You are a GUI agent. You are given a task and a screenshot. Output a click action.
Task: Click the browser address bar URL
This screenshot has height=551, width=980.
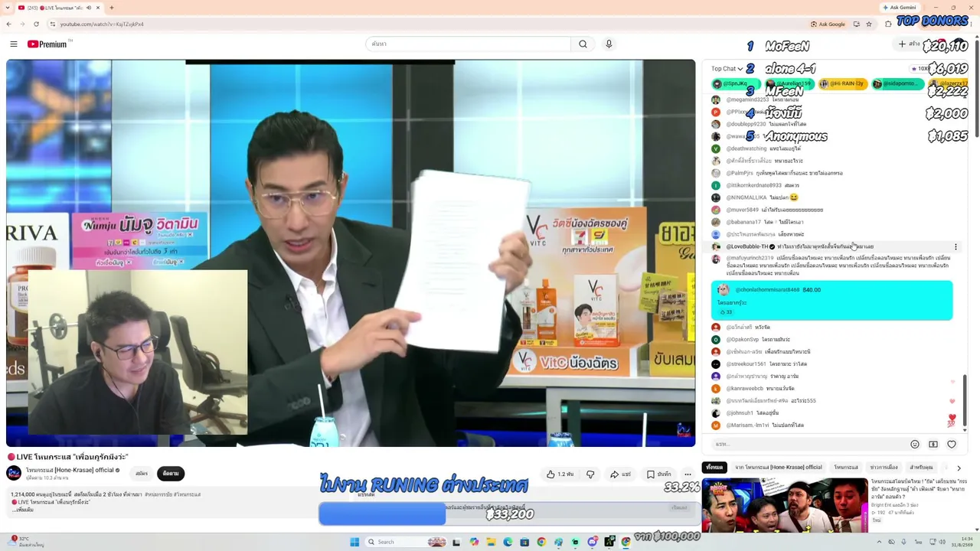point(102,24)
